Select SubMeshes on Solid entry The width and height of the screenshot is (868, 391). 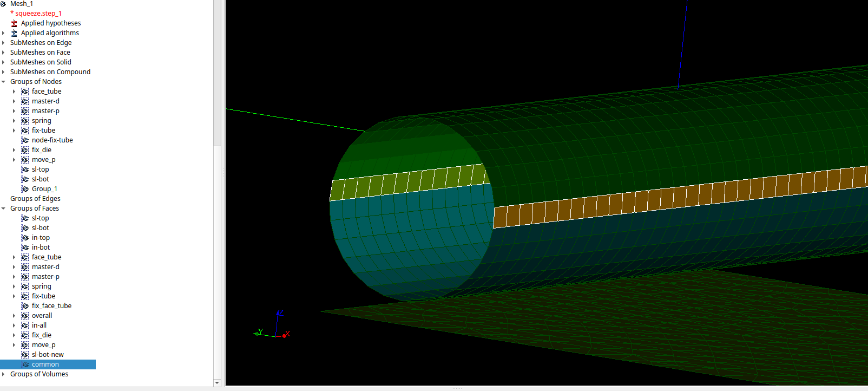pyautogui.click(x=41, y=62)
